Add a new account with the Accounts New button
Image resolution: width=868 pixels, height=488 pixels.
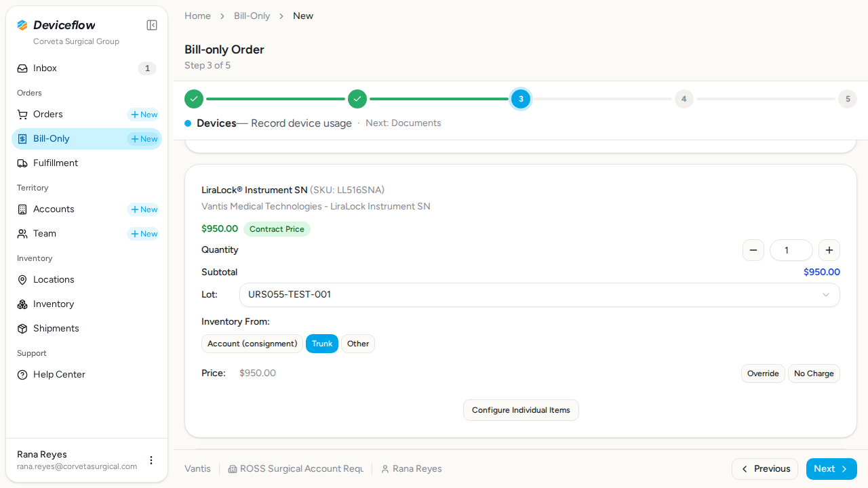(144, 209)
